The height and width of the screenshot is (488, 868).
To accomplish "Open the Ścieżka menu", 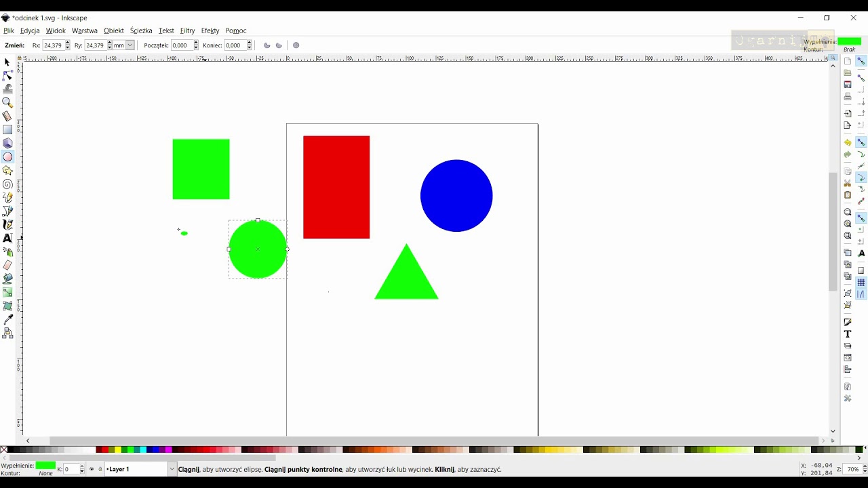I will [141, 30].
